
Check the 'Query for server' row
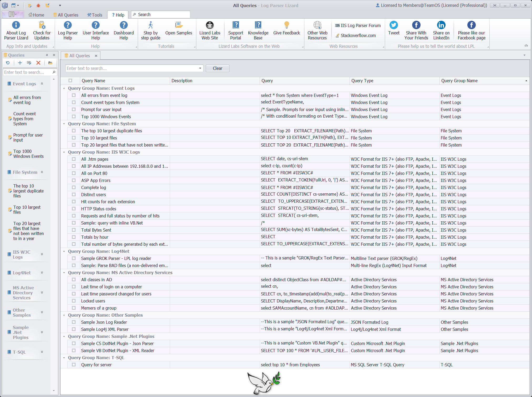74,365
